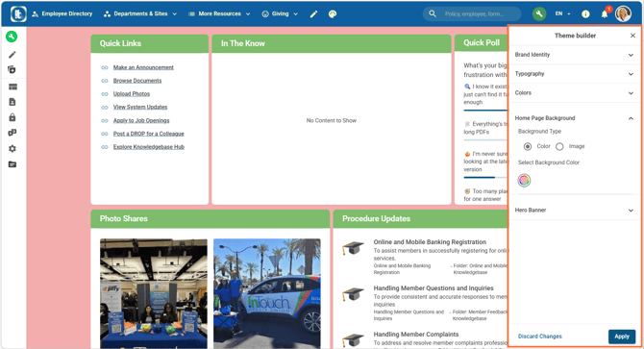Click the green wrench icon in the left sidebar
644x349 pixels.
(x=12, y=37)
